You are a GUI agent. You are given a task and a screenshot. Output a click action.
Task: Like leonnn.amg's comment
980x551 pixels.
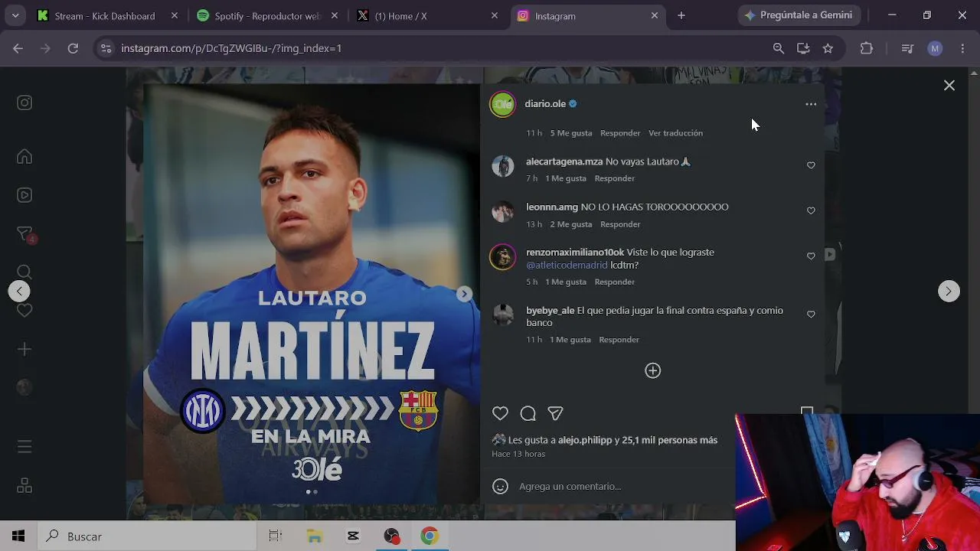(811, 210)
